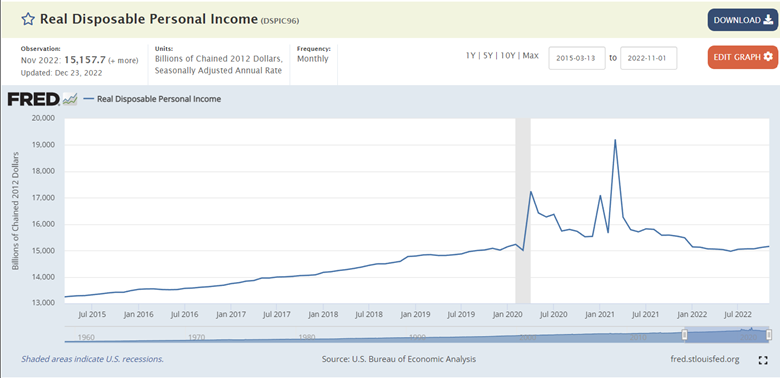Viewport: 780px width, 378px height.
Task: Click the end date field 2022-11-01
Action: coord(649,58)
